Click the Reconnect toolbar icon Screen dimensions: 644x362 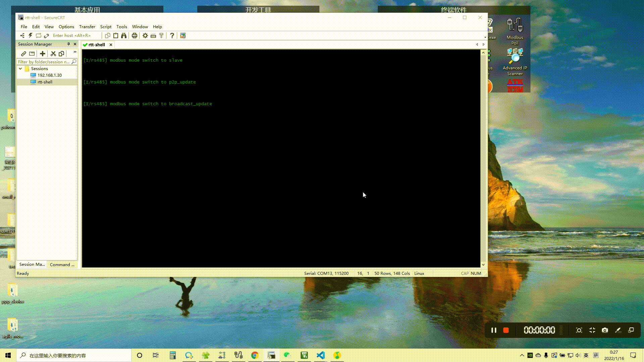[x=39, y=36]
